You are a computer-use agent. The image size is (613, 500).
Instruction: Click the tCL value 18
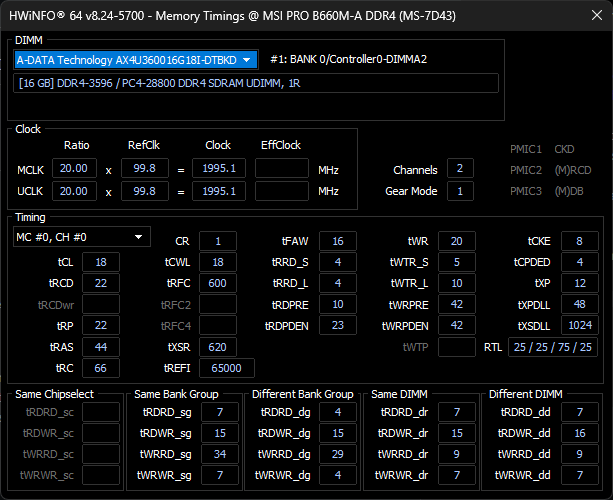(x=101, y=262)
